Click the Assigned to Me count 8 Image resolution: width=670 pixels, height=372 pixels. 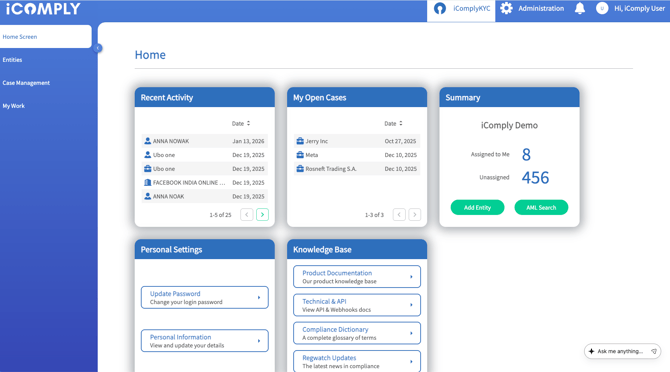click(526, 154)
